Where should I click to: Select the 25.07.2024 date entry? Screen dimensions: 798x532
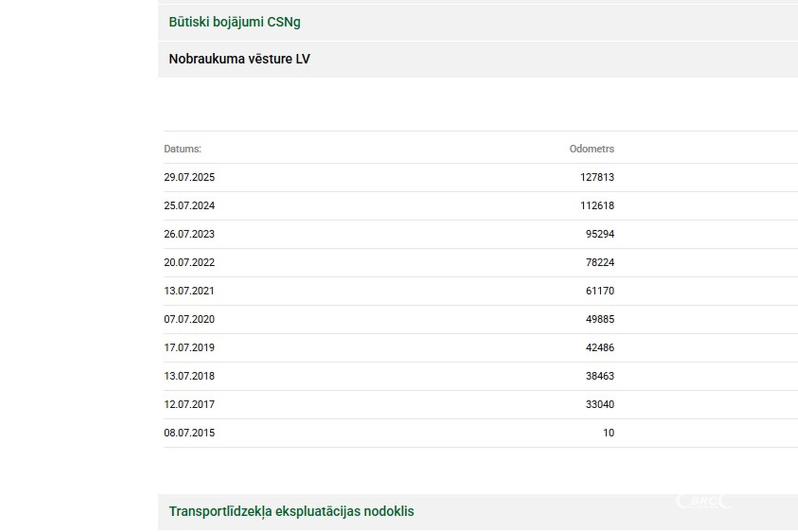[x=189, y=206]
